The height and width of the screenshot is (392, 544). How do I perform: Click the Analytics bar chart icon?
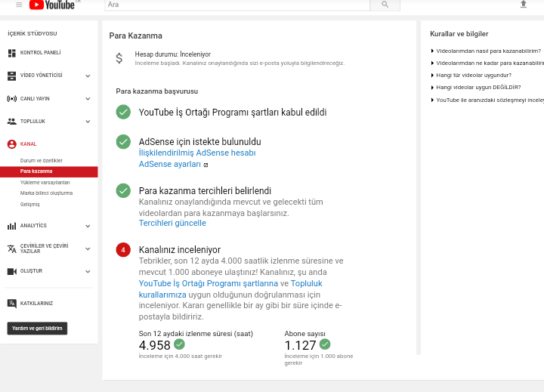pyautogui.click(x=12, y=226)
